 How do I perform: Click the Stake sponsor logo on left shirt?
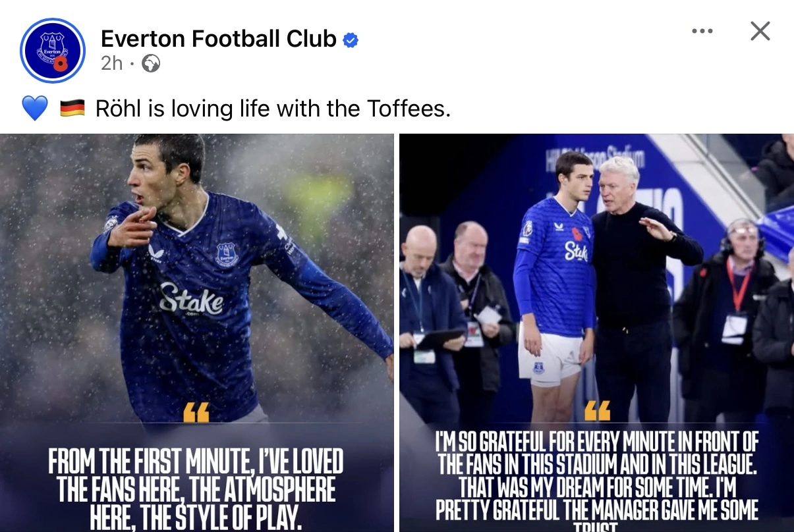pos(191,300)
